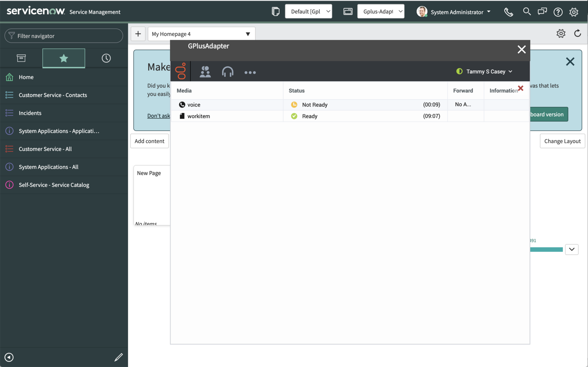Click the headset icon in adapter
588x367 pixels.
[x=228, y=72]
